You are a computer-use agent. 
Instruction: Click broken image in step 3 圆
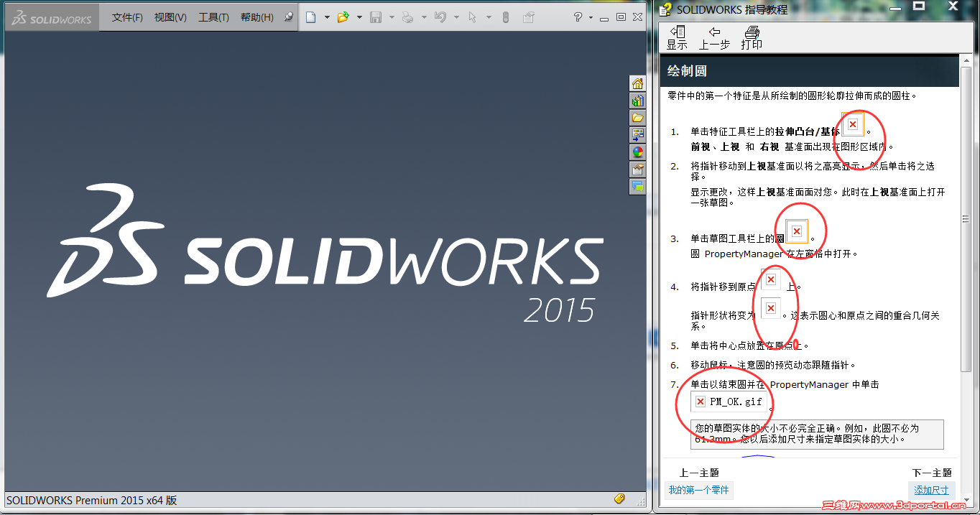pos(797,231)
